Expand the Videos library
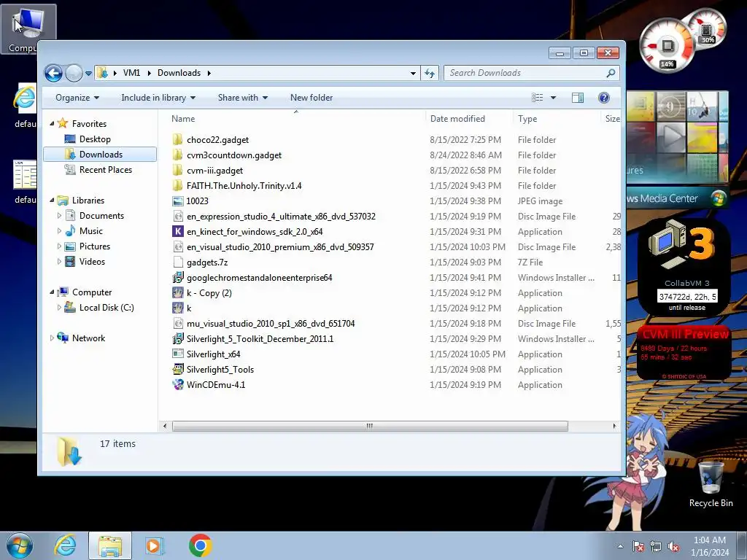 [x=59, y=262]
